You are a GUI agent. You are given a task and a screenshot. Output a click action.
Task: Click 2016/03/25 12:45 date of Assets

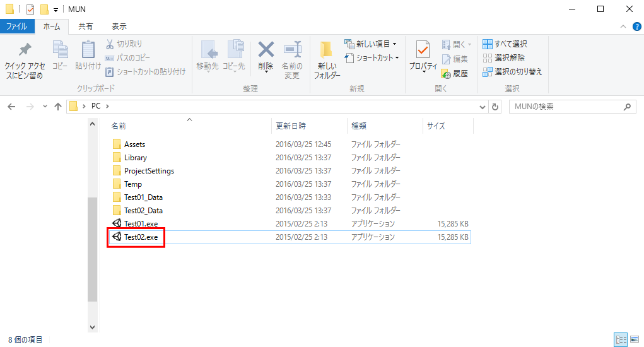point(303,144)
